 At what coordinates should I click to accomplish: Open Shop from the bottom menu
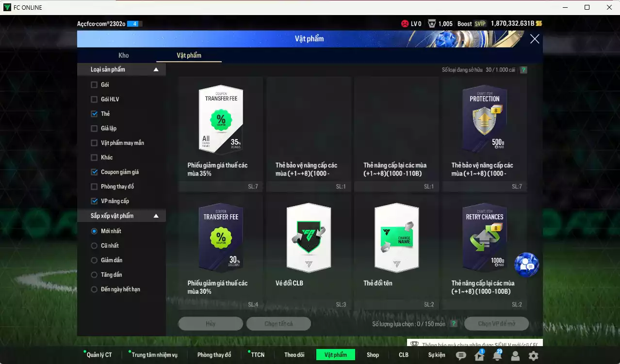pyautogui.click(x=373, y=355)
